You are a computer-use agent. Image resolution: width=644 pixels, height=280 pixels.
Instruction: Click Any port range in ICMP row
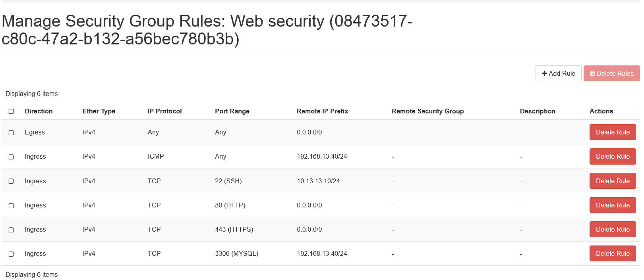(x=220, y=156)
